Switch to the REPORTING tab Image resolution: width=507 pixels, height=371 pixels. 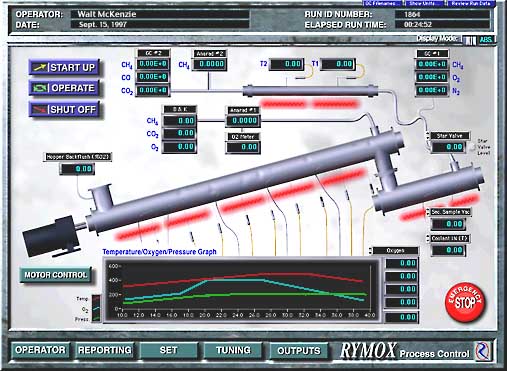click(104, 350)
